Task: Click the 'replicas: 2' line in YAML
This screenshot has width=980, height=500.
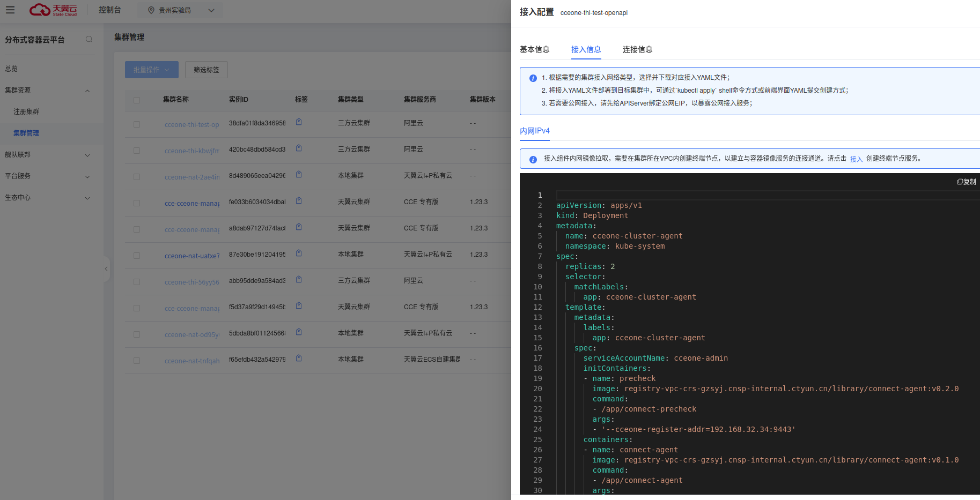Action: pos(590,266)
